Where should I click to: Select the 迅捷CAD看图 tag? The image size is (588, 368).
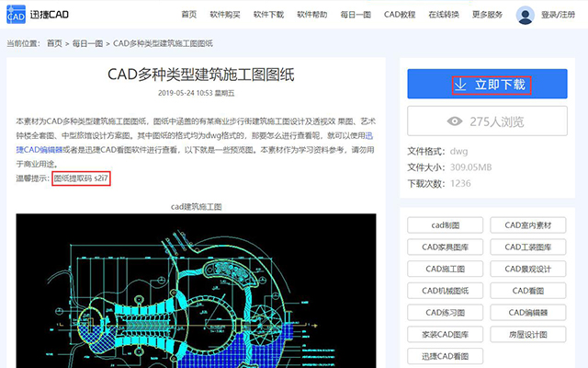(x=445, y=356)
